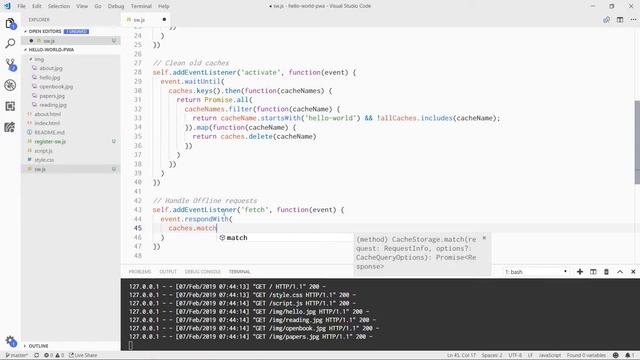
Task: Split the terminal panel
Action: tap(593, 272)
